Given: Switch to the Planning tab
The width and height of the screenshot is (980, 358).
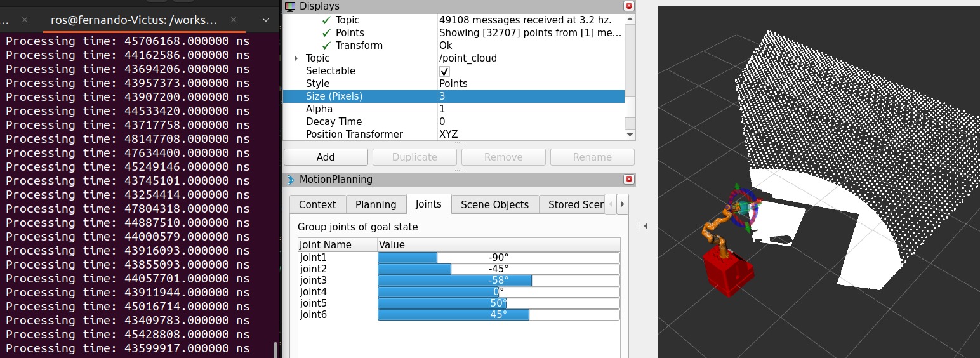Looking at the screenshot, I should point(376,204).
